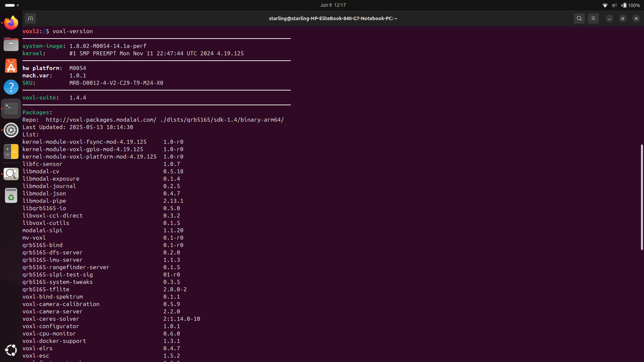Minimize the terminal window

click(x=609, y=18)
